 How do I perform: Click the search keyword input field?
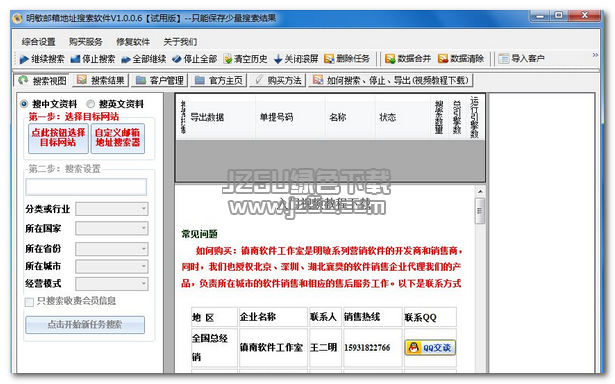[86, 187]
